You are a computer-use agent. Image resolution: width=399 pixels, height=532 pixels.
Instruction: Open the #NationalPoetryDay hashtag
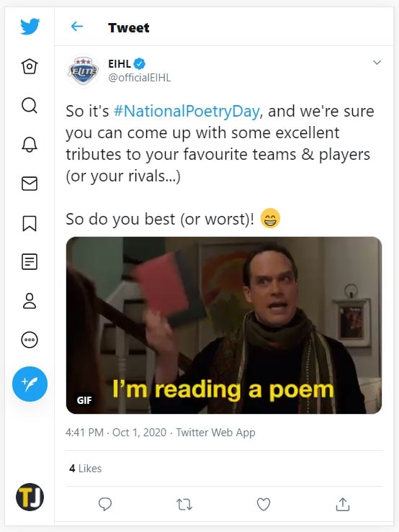[x=187, y=112]
